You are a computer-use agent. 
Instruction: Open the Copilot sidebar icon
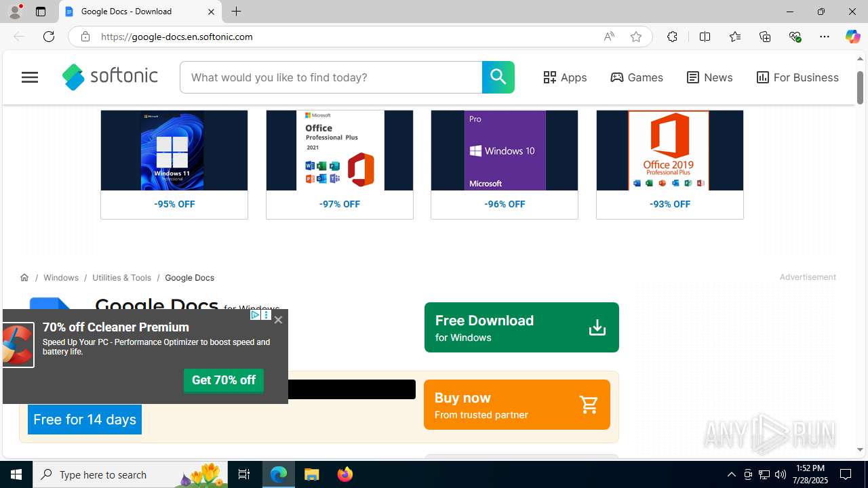tap(852, 37)
